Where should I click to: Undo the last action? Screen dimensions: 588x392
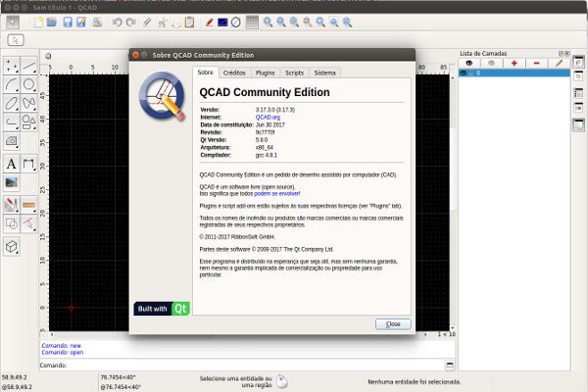pyautogui.click(x=117, y=23)
